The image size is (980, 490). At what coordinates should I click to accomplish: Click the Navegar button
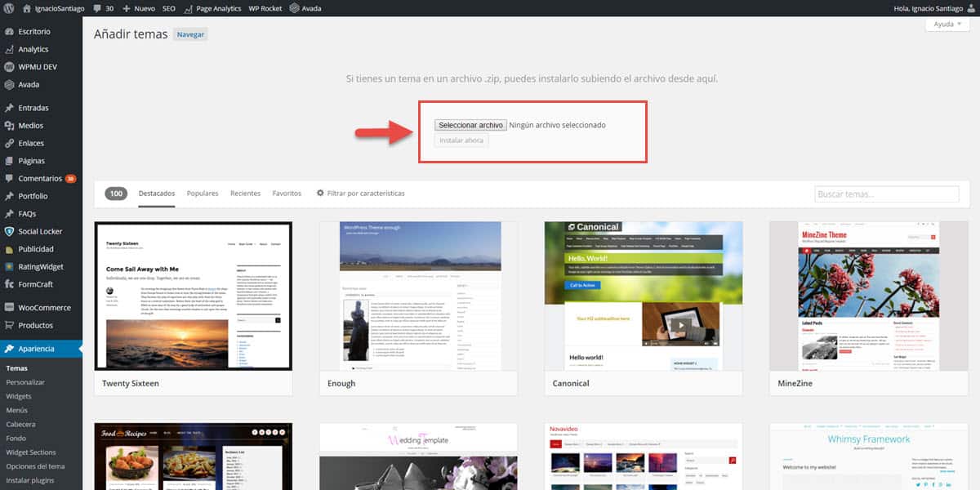pyautogui.click(x=190, y=34)
